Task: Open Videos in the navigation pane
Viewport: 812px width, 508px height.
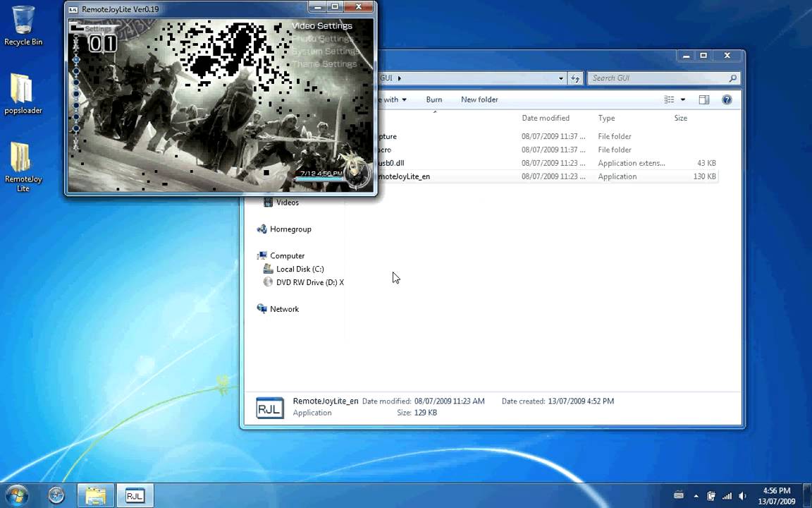Action: coord(288,202)
